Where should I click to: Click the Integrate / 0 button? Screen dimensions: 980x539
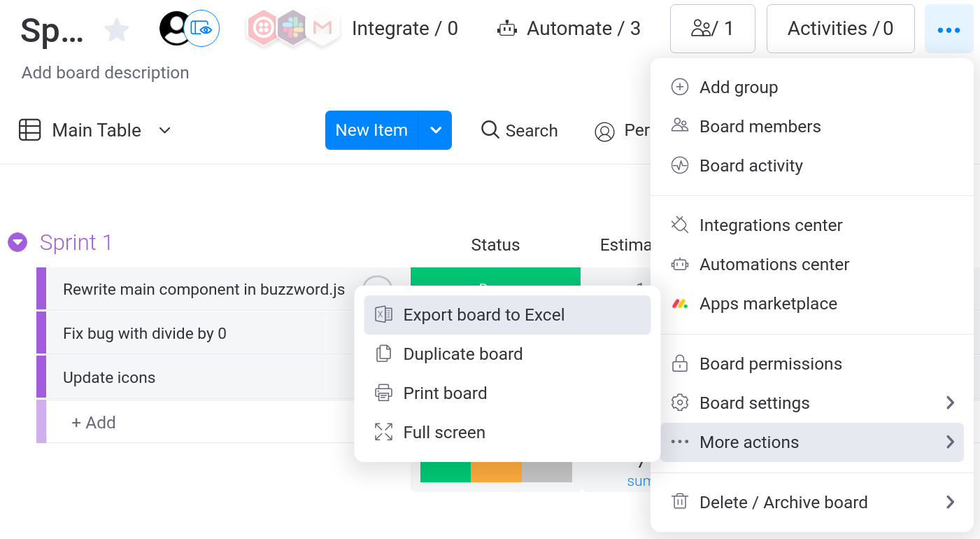[x=405, y=29]
